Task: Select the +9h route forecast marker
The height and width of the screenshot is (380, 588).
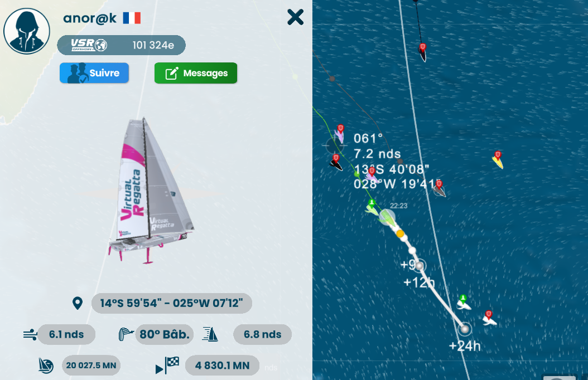Action: tap(420, 265)
